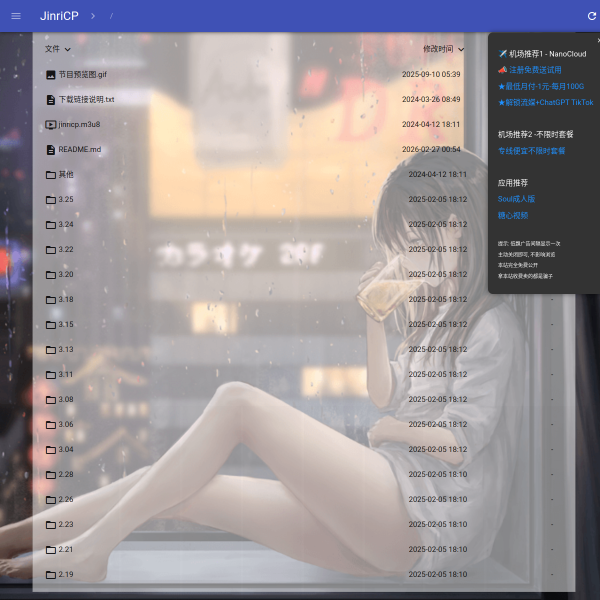Open the 3.25 folder
The image size is (600, 600).
[66, 199]
